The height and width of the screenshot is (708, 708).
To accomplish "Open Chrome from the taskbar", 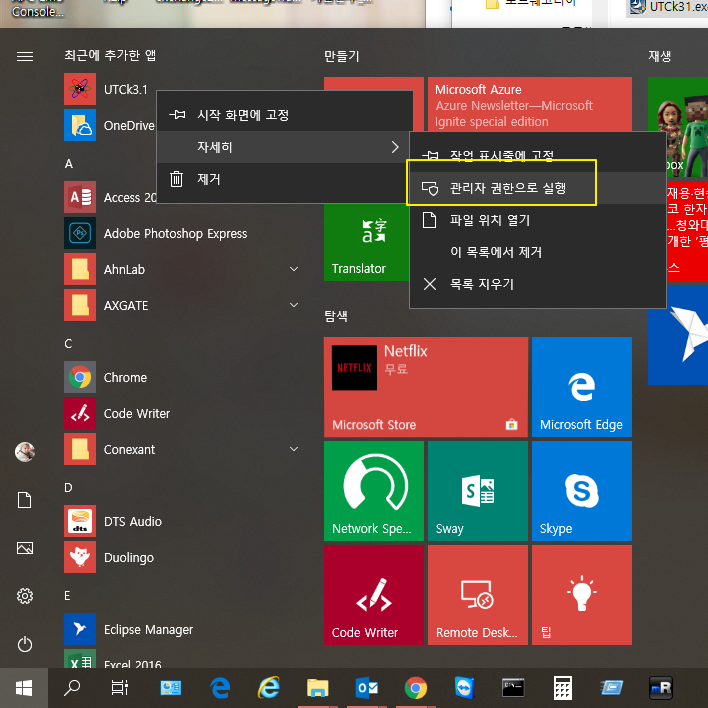I will (x=416, y=688).
